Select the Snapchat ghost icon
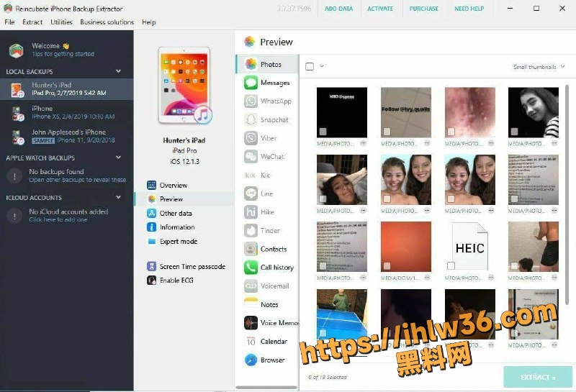 (x=251, y=119)
